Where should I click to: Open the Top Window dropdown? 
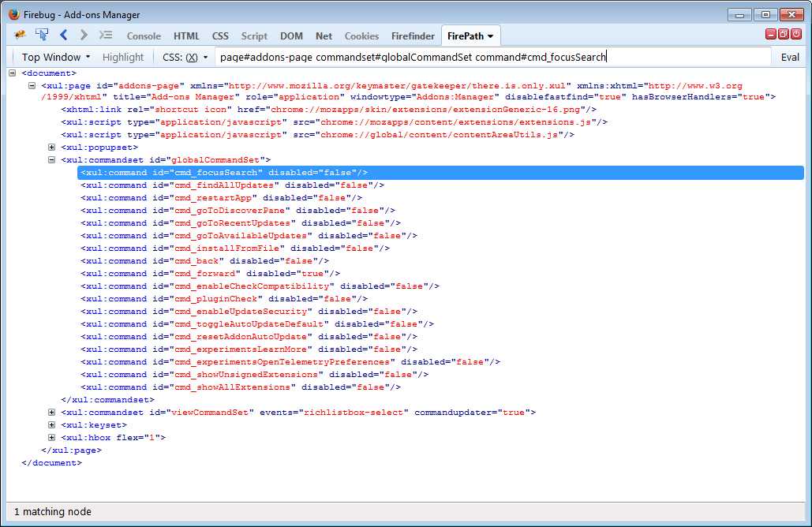tap(56, 57)
